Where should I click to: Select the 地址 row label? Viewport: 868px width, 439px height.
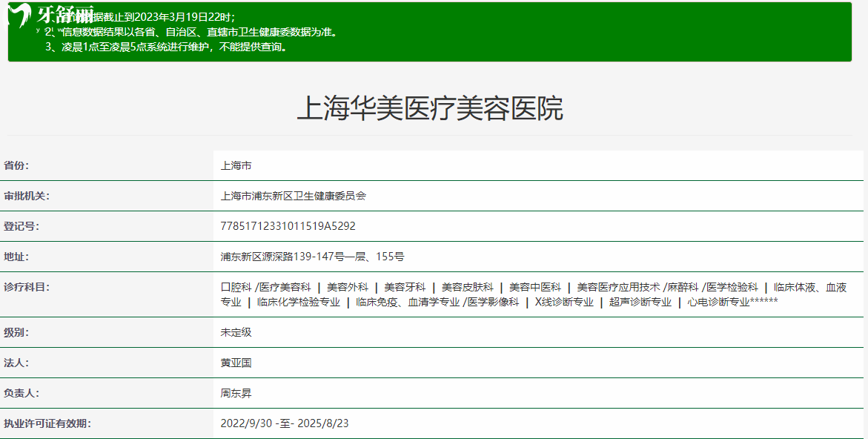coord(16,257)
